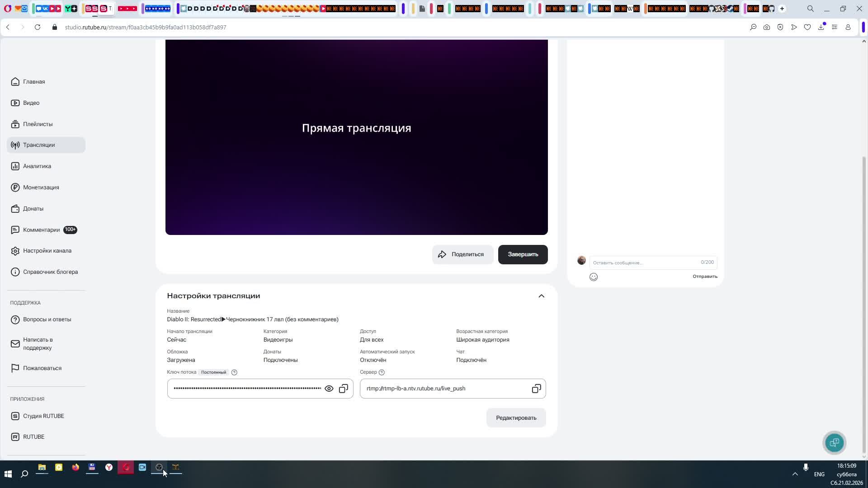Click the Редактировать button
This screenshot has height=488, width=868.
516,418
